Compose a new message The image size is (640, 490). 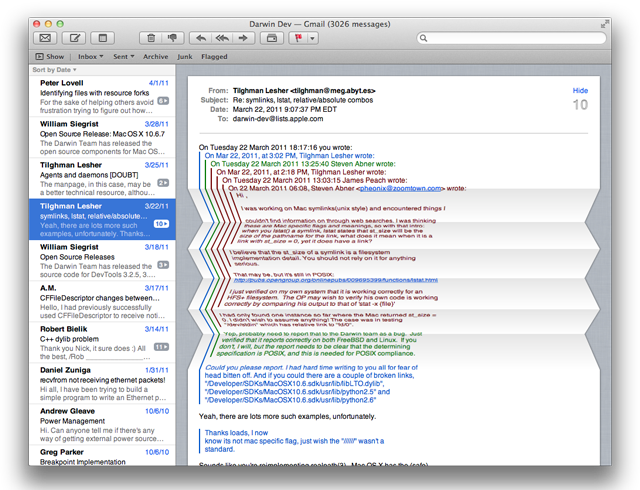(x=74, y=38)
